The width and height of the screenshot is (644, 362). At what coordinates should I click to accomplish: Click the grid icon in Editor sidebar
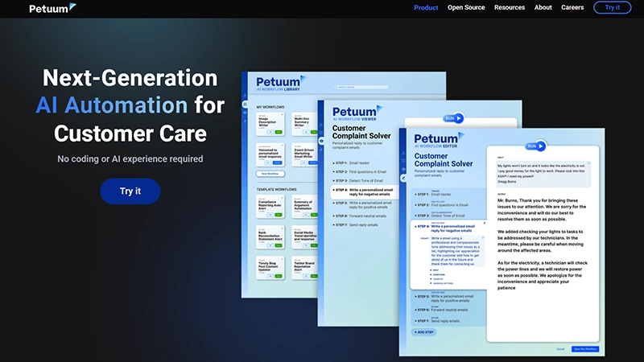pyautogui.click(x=403, y=161)
